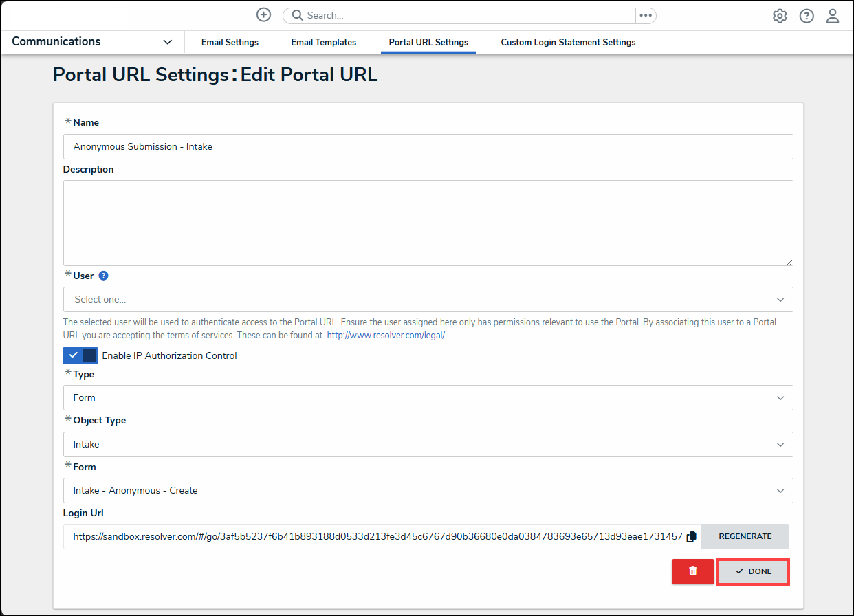The width and height of the screenshot is (854, 616).
Task: Click the Regenerate button
Action: point(745,536)
